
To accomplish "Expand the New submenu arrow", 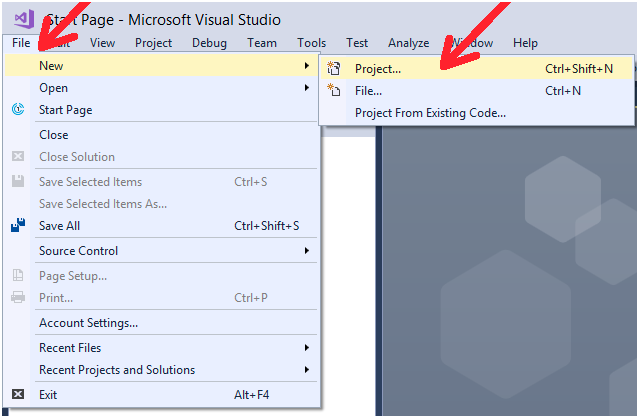I will tap(307, 65).
